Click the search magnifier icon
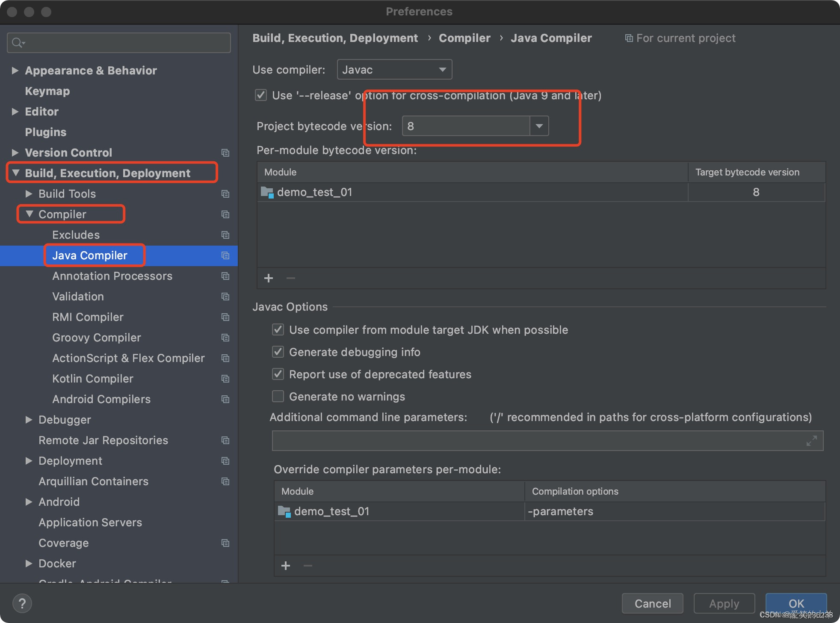The width and height of the screenshot is (840, 623). click(x=18, y=43)
